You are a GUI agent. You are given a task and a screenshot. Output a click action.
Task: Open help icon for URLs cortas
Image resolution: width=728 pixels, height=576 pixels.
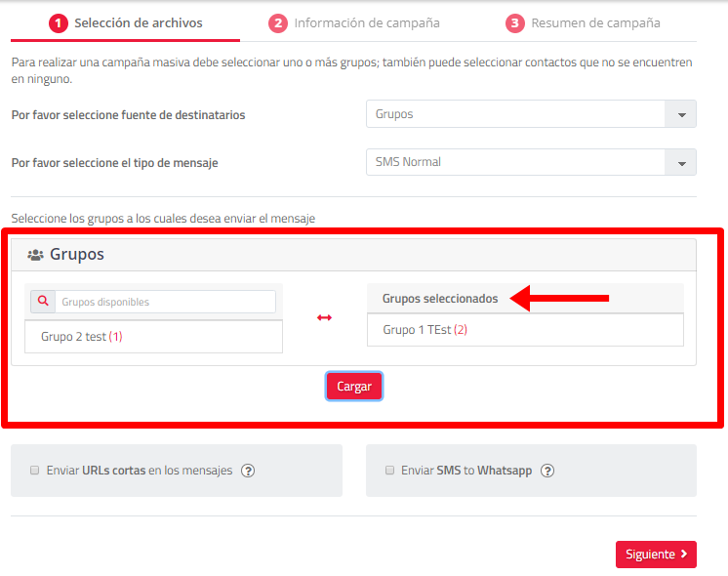(x=248, y=471)
